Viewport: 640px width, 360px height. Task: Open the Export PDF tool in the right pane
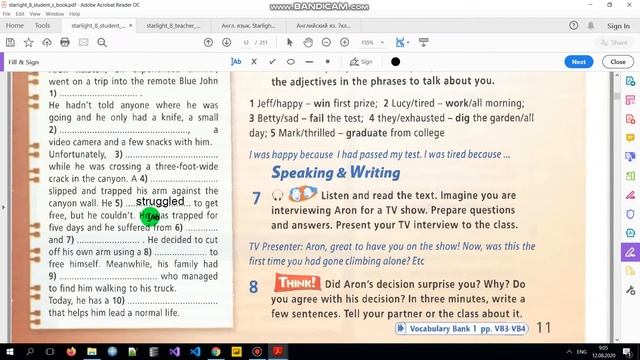click(x=630, y=81)
